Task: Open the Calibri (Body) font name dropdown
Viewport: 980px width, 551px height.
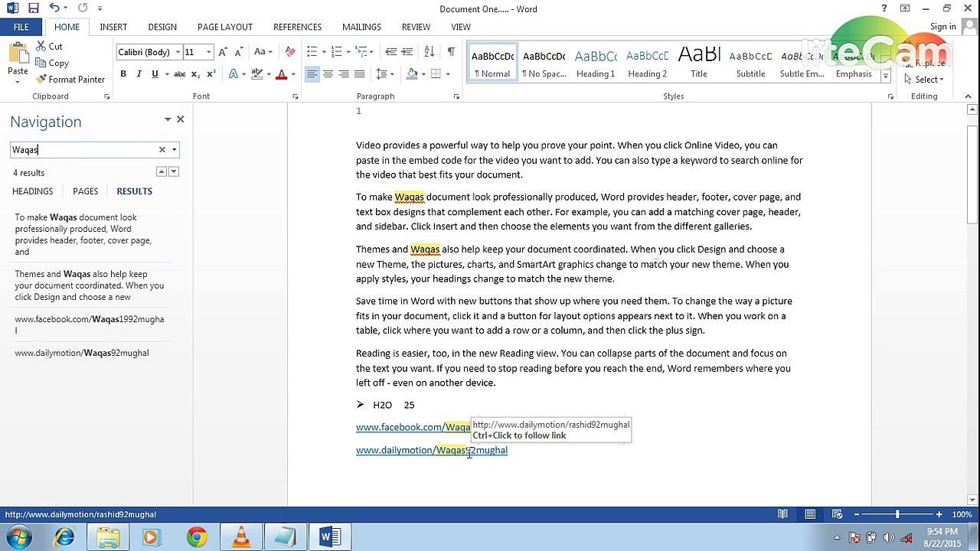Action: [178, 52]
